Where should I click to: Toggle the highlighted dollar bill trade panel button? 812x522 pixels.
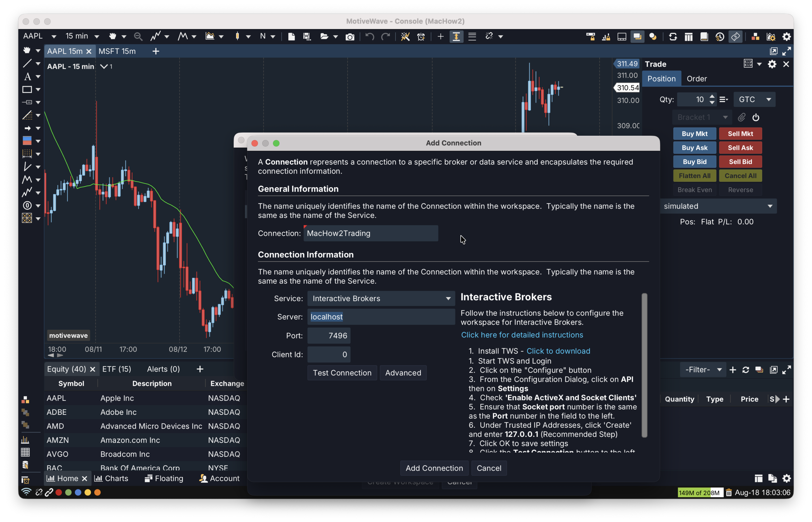coord(735,36)
